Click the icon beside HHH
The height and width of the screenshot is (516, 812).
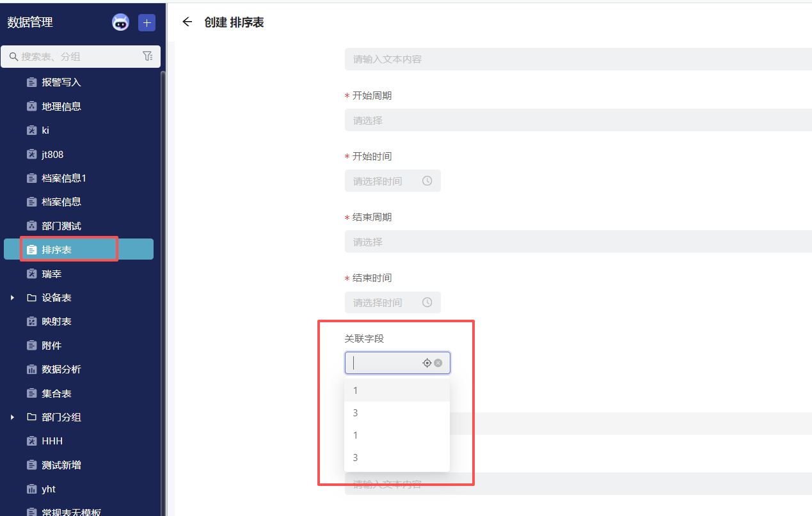(31, 441)
